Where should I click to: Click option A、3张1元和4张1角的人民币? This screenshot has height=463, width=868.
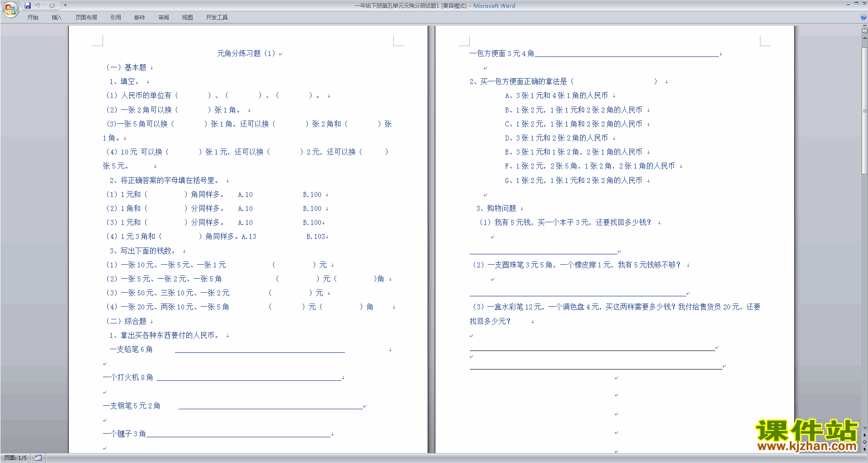tap(556, 95)
